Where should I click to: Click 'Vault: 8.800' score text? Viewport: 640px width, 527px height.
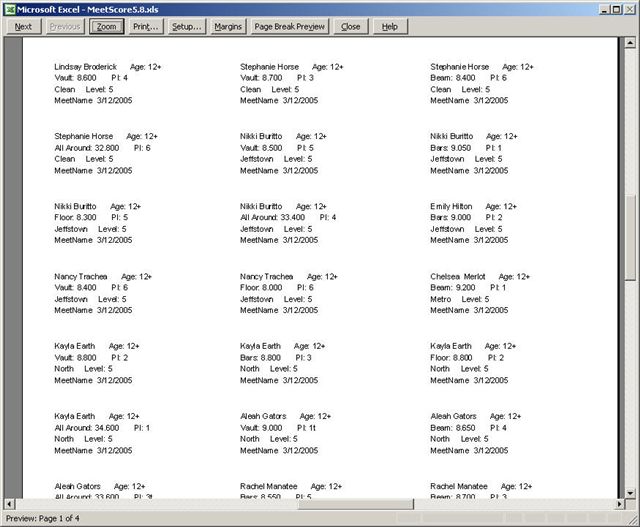tap(76, 358)
